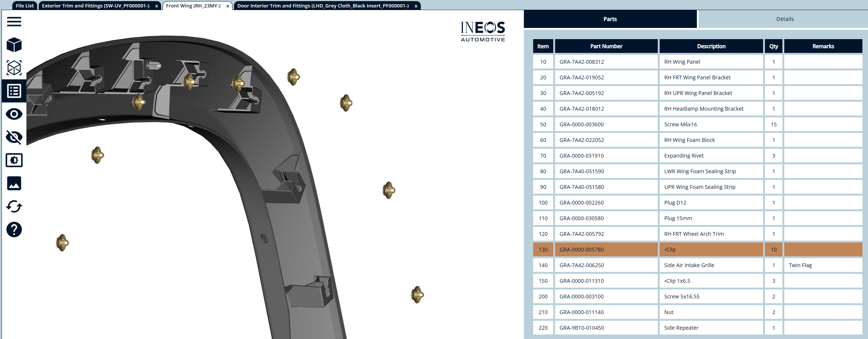Viewport: 868px width, 339px height.
Task: Switch to Exterior Trim and Fittings tab
Action: (96, 6)
